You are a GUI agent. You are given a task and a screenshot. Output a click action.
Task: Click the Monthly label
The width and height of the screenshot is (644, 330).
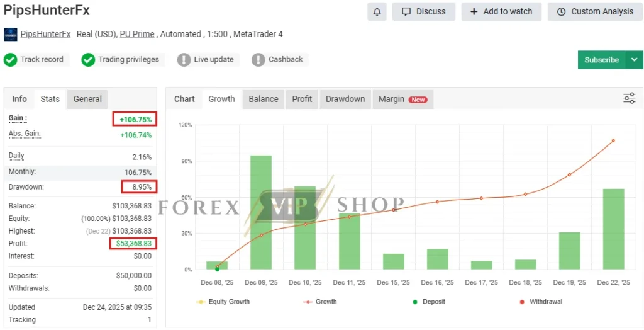pyautogui.click(x=22, y=171)
